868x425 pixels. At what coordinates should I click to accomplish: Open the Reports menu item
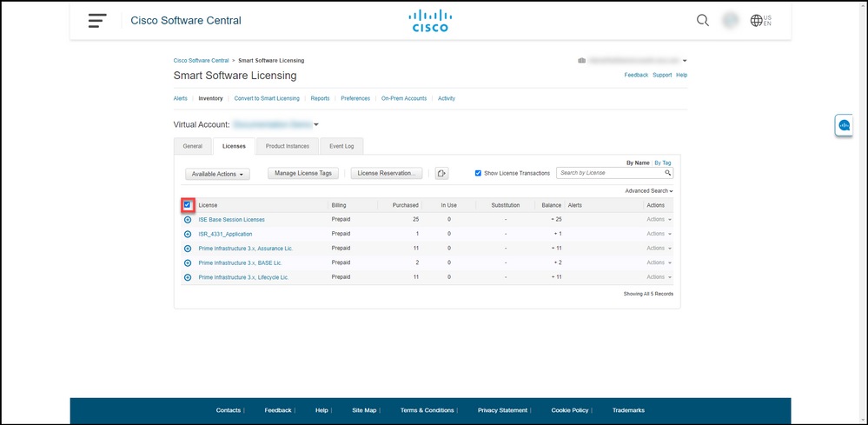320,98
